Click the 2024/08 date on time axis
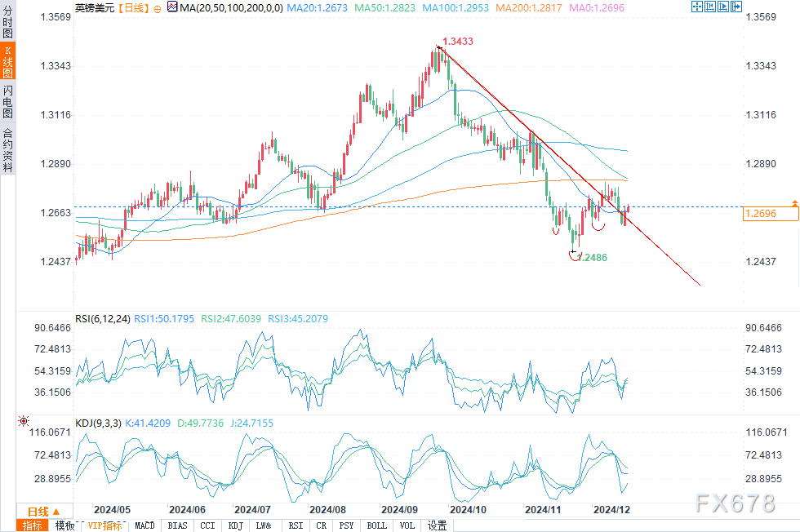The image size is (800, 532). click(x=327, y=509)
